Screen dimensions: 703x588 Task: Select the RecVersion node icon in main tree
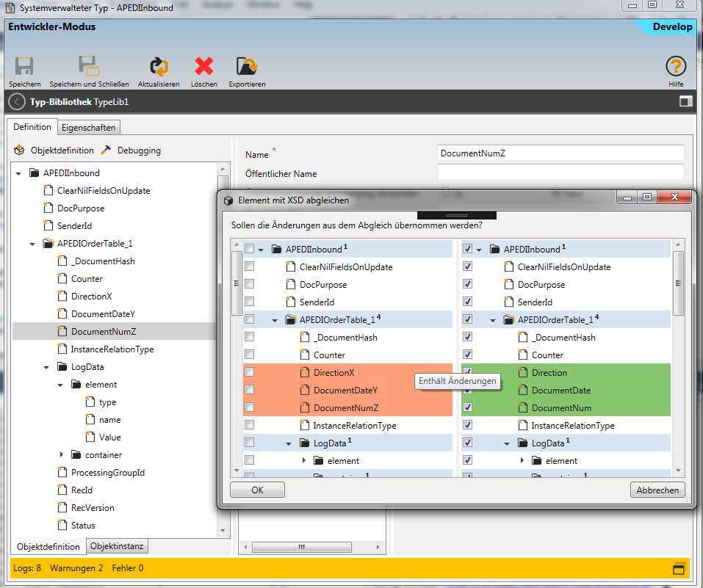[62, 507]
